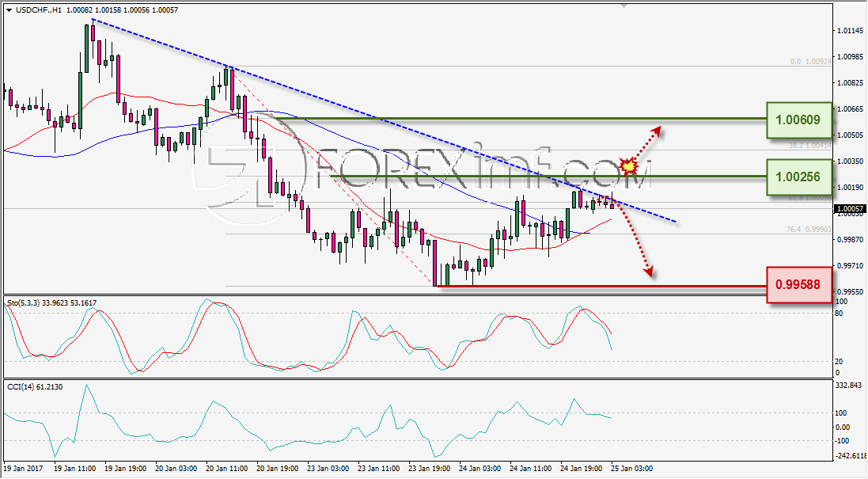Click the 19 Jan 11:00 time label
The width and height of the screenshot is (868, 479).
[x=74, y=469]
